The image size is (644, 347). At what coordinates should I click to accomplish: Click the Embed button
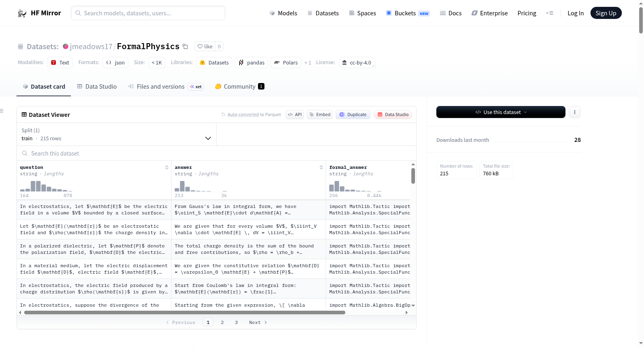[320, 114]
